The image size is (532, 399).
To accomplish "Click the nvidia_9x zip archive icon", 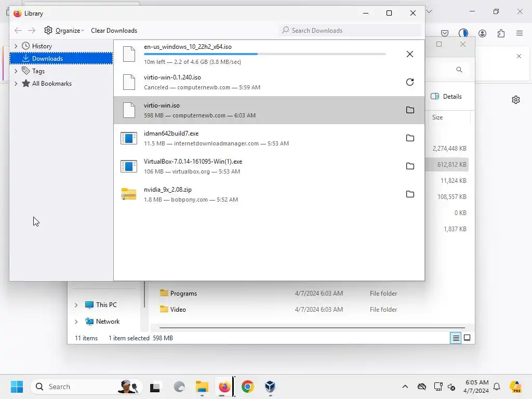I will (x=129, y=194).
